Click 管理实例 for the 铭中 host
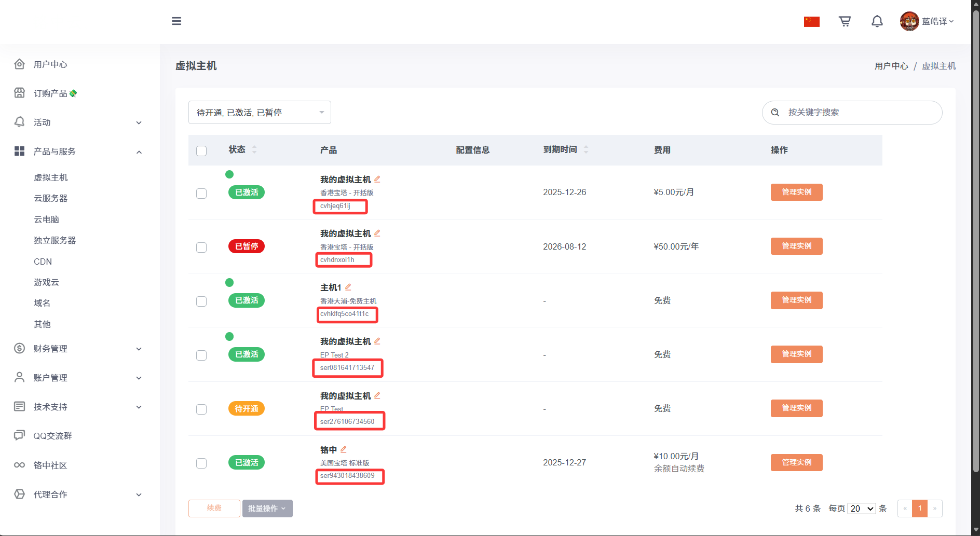The height and width of the screenshot is (536, 980). pyautogui.click(x=796, y=462)
